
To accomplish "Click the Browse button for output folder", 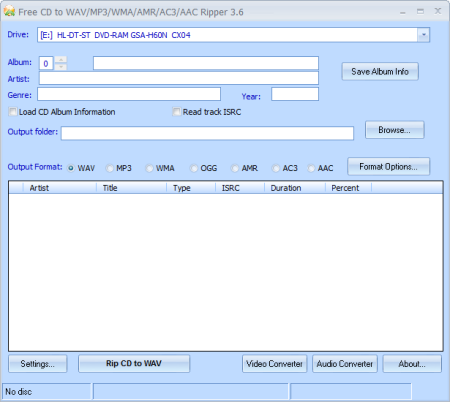I will [395, 130].
